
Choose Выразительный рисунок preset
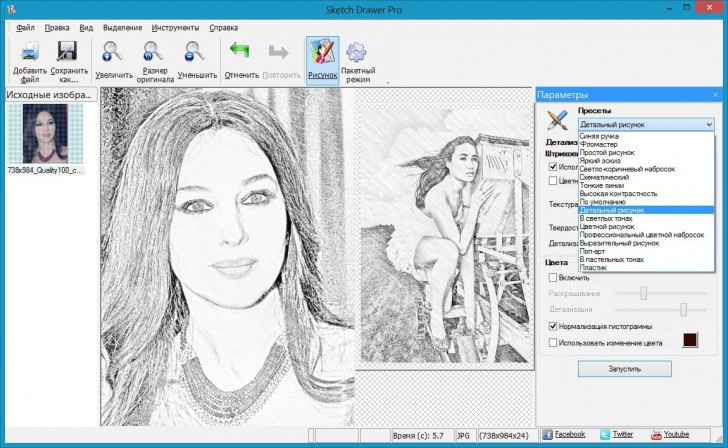click(x=646, y=243)
